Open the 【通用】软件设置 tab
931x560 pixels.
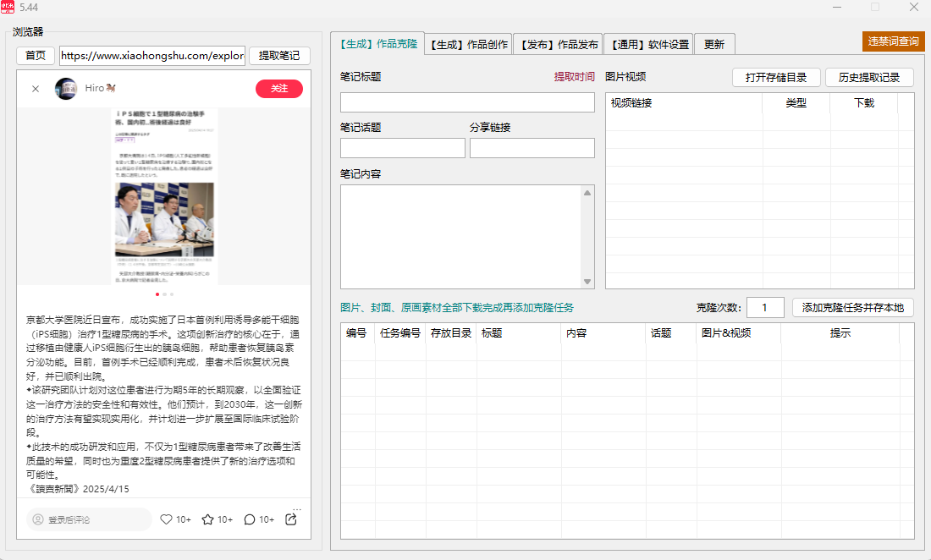coord(648,43)
